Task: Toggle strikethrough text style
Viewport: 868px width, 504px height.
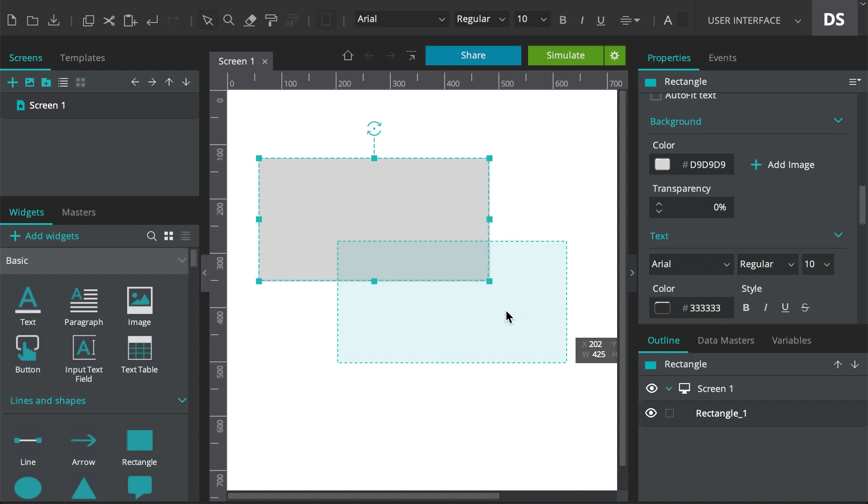Action: click(x=805, y=308)
